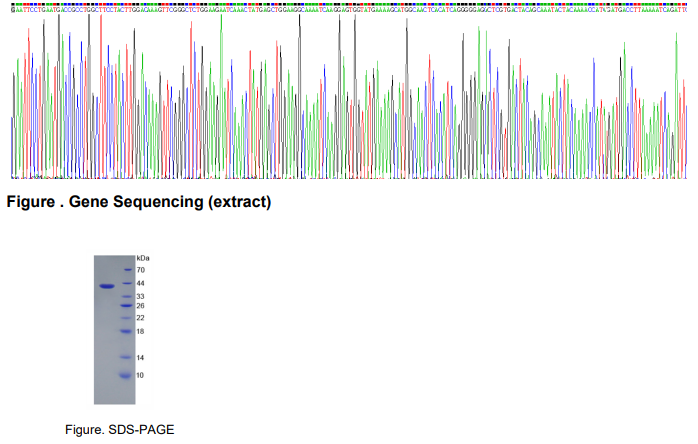Click the 10 kDa ladder band on gel
The height and width of the screenshot is (444, 698).
coord(125,376)
